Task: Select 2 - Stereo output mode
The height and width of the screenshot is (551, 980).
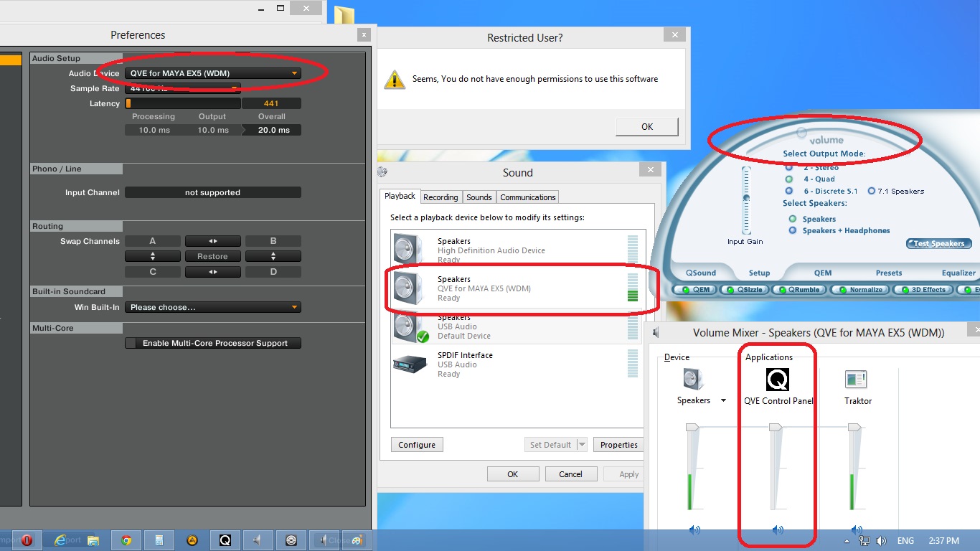Action: pos(789,167)
